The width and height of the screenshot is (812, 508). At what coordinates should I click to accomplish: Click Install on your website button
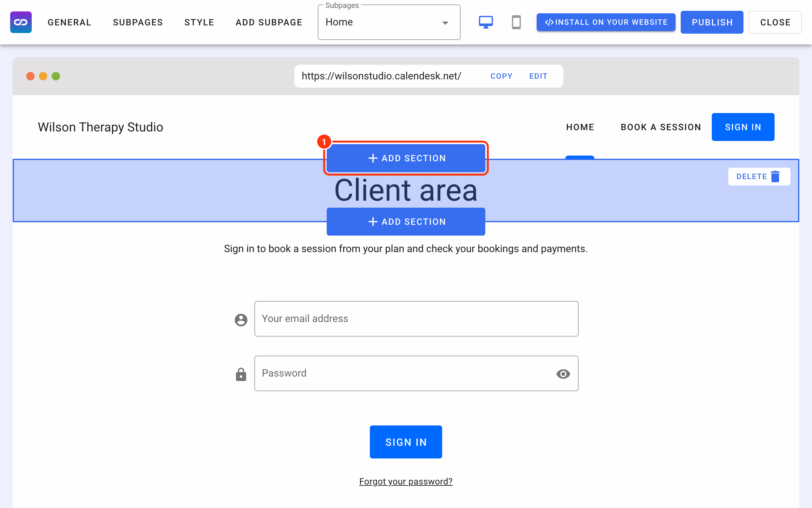(606, 22)
